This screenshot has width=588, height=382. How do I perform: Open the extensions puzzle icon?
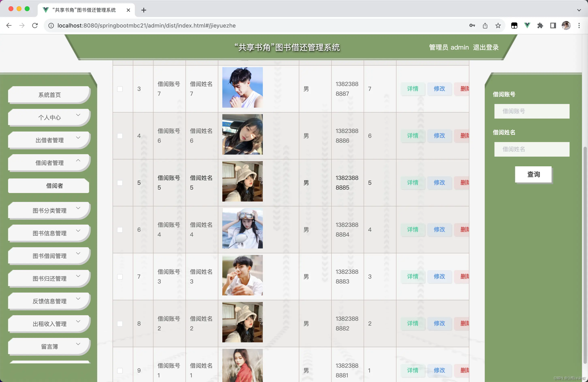540,25
